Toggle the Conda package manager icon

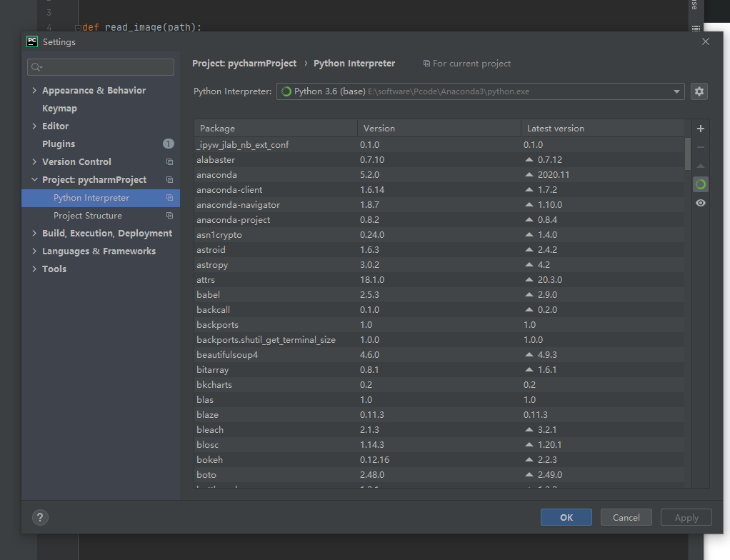click(700, 184)
